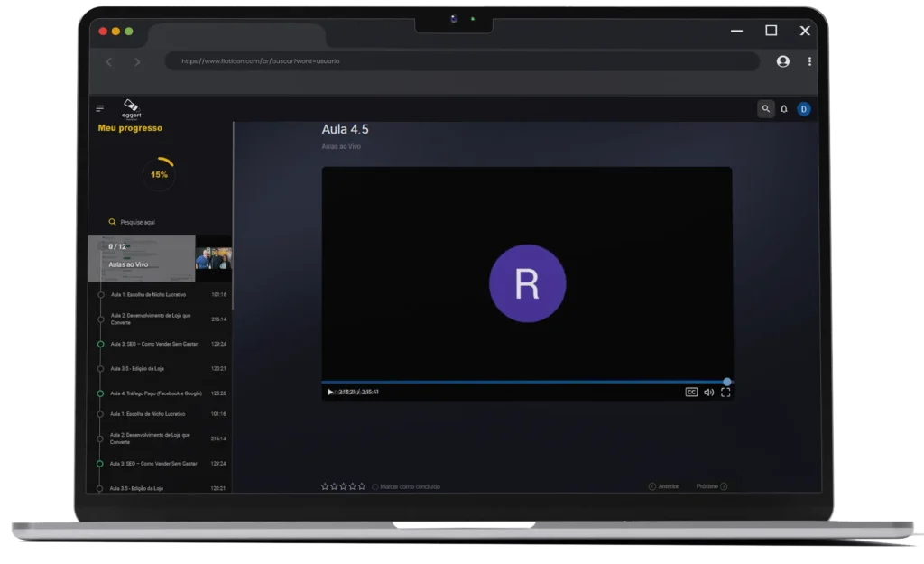The image size is (924, 564).
Task: Open search with the magnifier icon in header
Action: click(x=765, y=109)
